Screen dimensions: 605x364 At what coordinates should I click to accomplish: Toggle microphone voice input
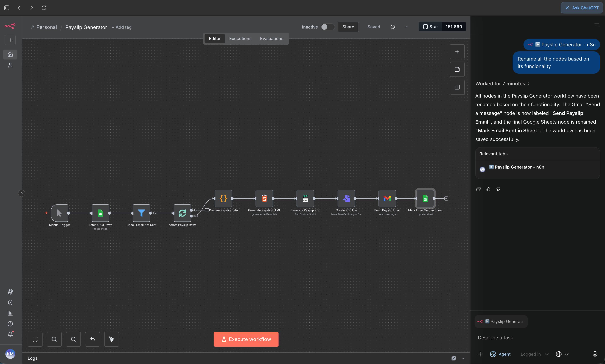click(x=595, y=354)
